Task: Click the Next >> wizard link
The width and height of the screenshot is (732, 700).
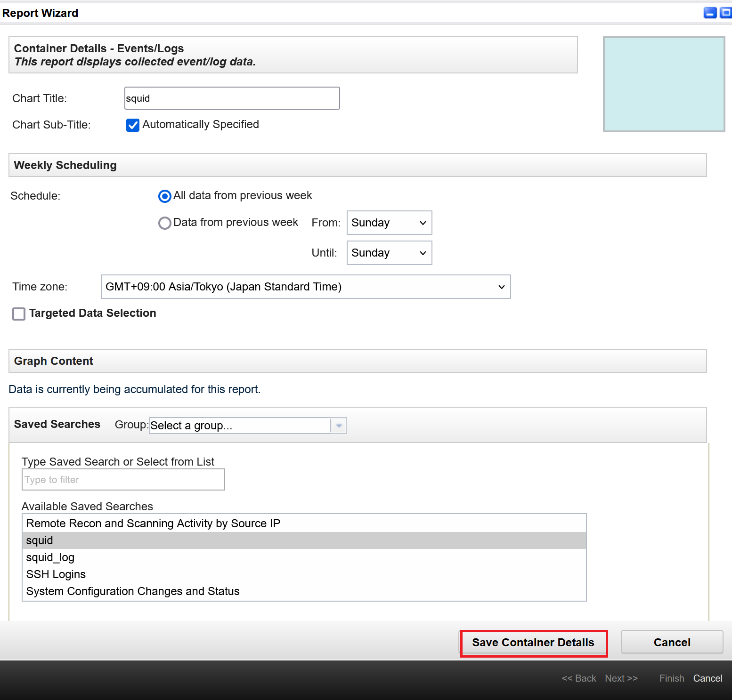Action: (x=621, y=678)
